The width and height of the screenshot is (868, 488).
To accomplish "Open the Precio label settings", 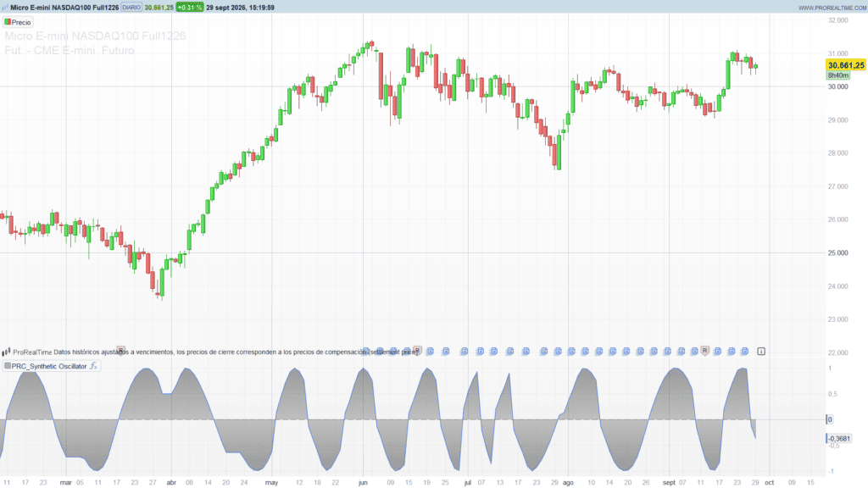I will 21,22.
